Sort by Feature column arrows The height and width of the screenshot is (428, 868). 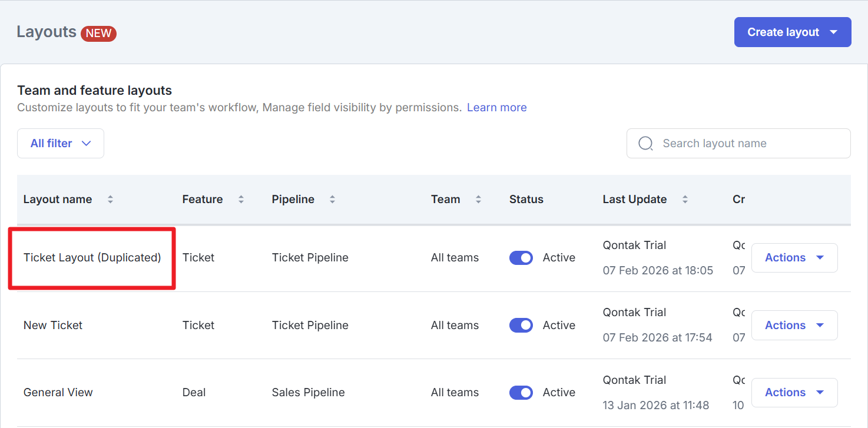(241, 200)
